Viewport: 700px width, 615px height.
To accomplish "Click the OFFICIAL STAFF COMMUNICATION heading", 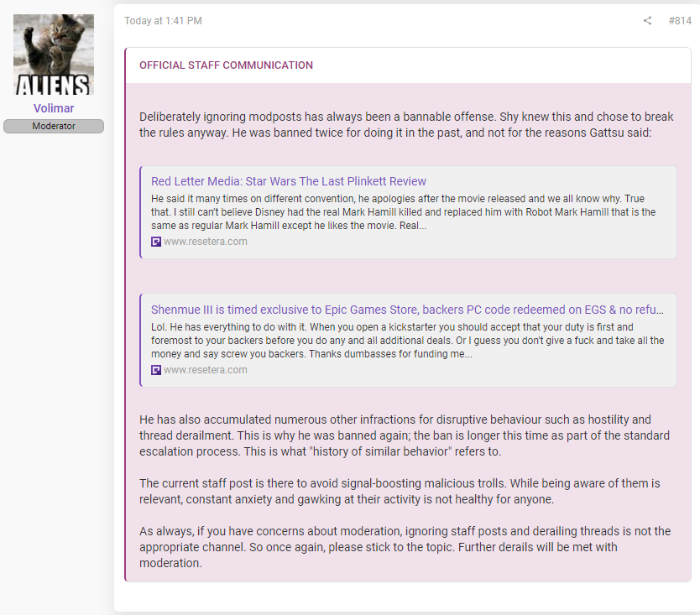I will coord(226,65).
